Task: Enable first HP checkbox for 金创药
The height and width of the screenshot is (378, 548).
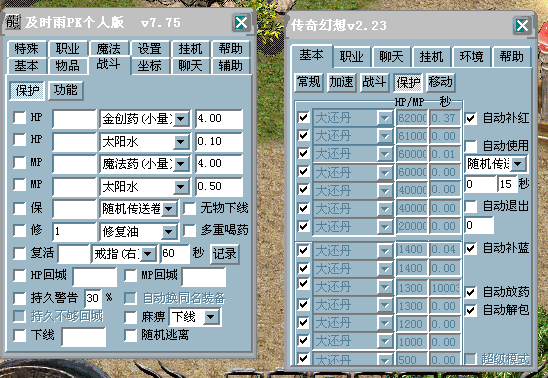Action: click(x=20, y=118)
